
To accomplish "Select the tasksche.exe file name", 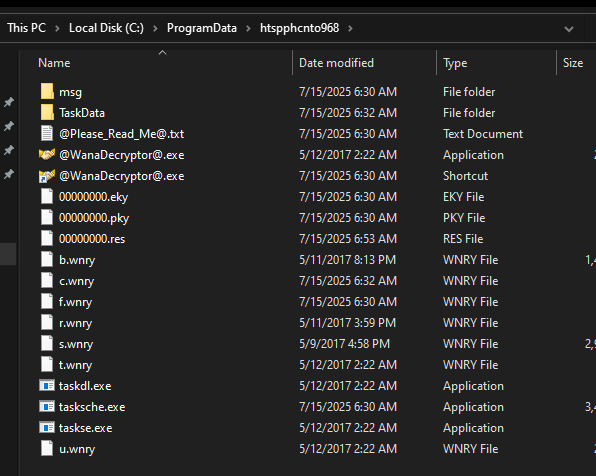I will (92, 407).
